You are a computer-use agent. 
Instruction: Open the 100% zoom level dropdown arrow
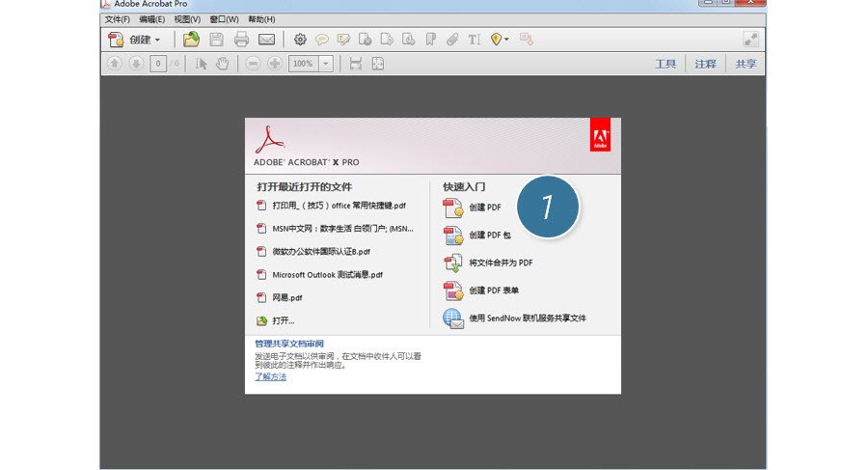coord(326,64)
